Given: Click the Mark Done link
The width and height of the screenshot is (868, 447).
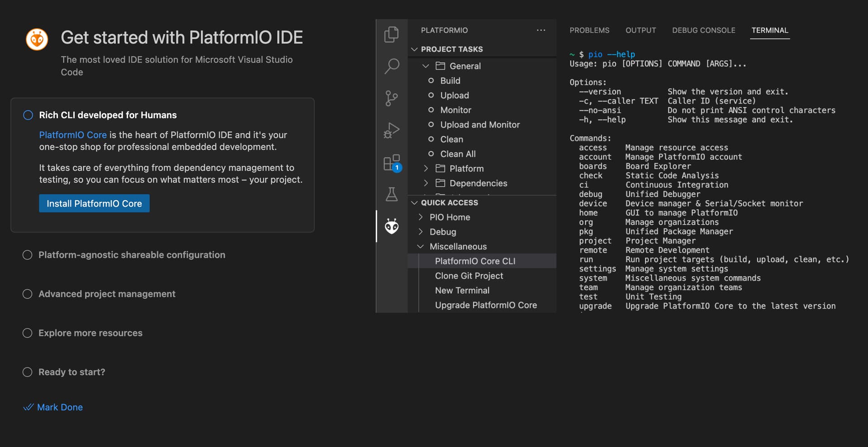Looking at the screenshot, I should (60, 407).
